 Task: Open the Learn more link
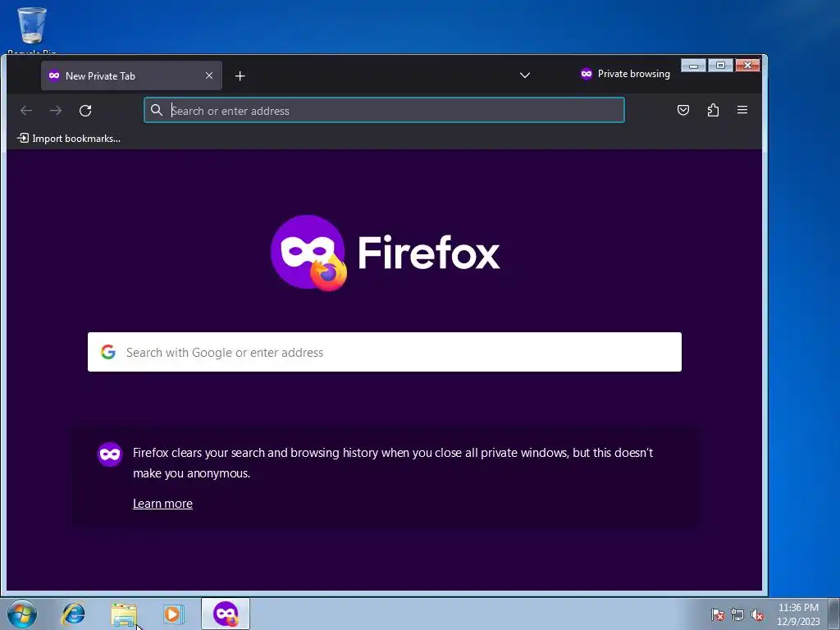pos(162,504)
